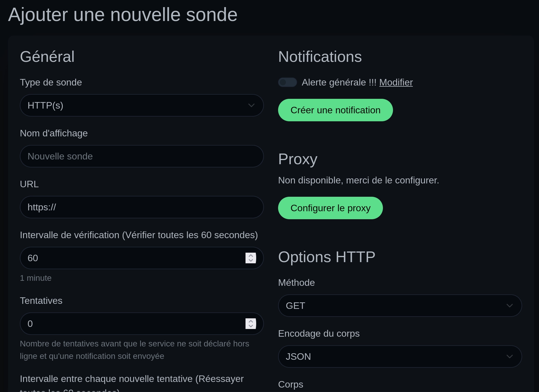Focus the Nom d'affichage input field
This screenshot has width=539, height=392.
point(142,156)
